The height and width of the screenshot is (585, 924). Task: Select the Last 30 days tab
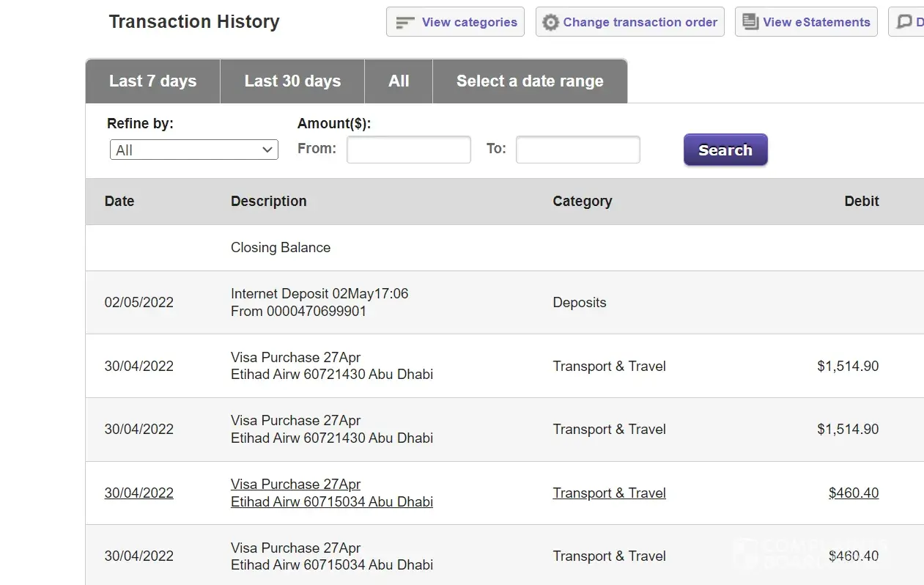pos(292,81)
